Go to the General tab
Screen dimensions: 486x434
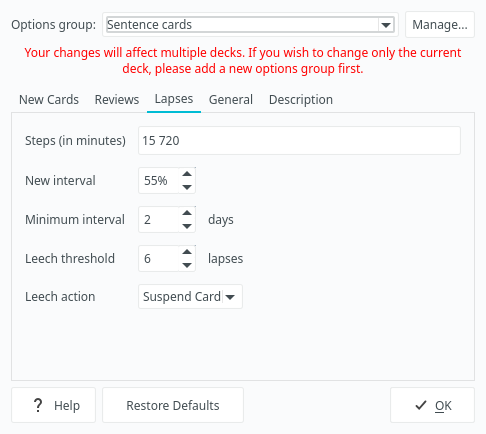231,100
